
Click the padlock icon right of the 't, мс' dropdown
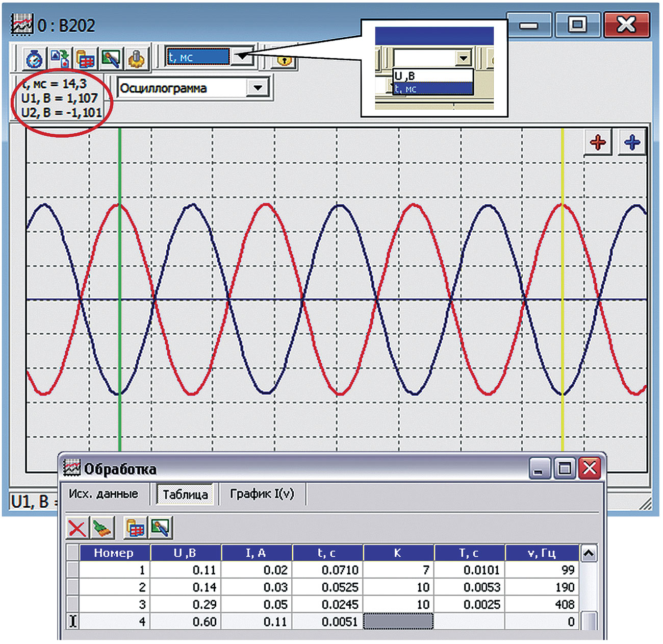284,60
